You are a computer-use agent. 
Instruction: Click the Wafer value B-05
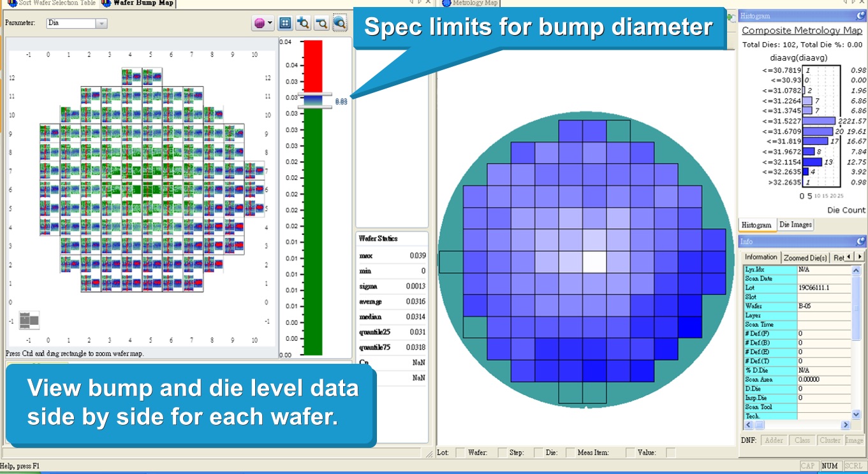(x=805, y=306)
